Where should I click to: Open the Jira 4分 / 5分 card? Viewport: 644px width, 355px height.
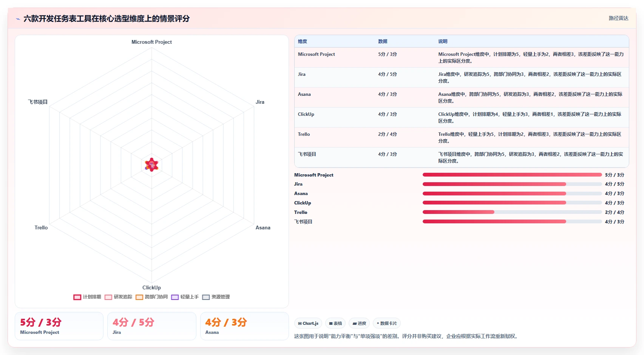[151, 326]
